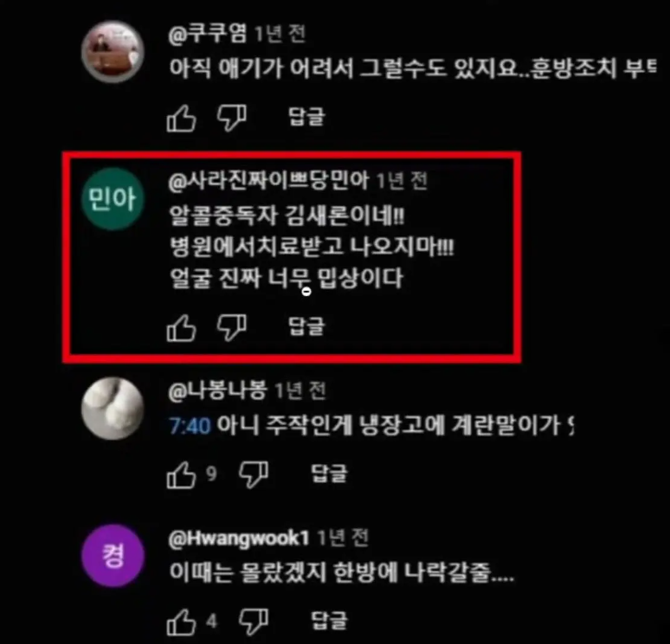The width and height of the screenshot is (670, 644).
Task: Open the @나봉나봉 username profile
Action: tap(217, 391)
